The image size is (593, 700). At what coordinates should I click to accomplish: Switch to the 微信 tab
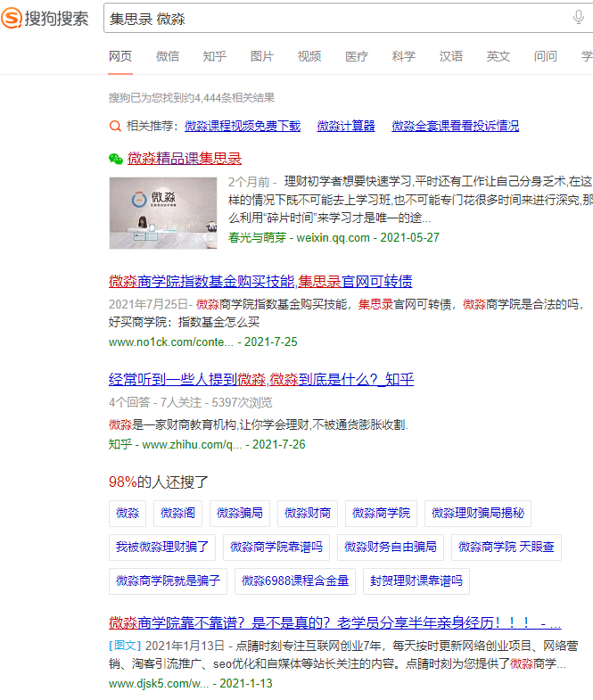pos(168,56)
